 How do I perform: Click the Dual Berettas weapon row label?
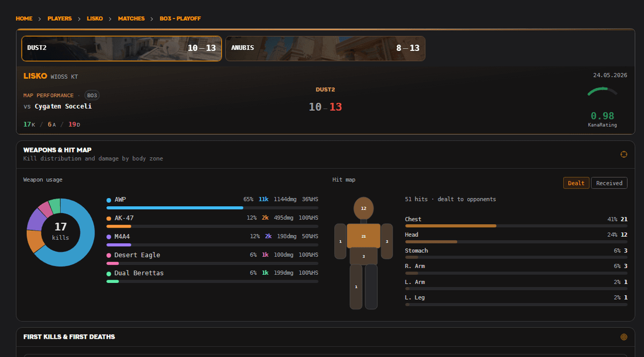coord(139,273)
